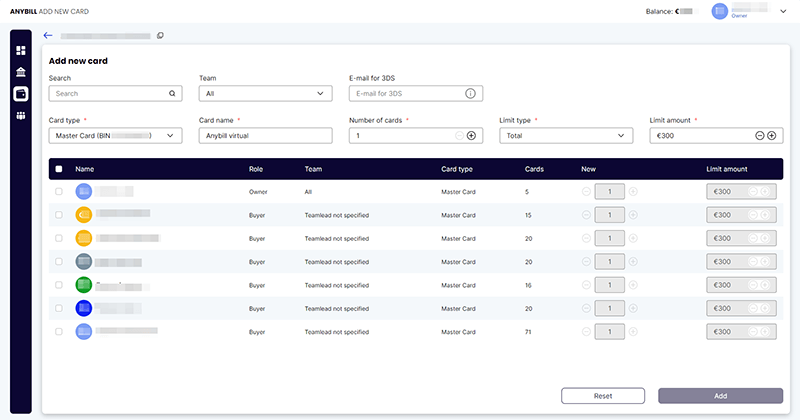Open the dashboard grid icon in sidebar
The width and height of the screenshot is (800, 420).
point(21,51)
